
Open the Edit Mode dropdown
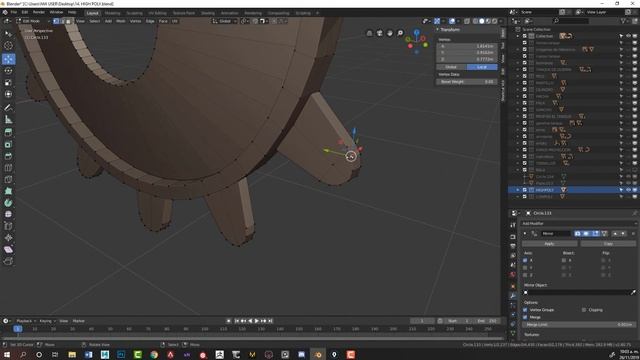click(33, 21)
